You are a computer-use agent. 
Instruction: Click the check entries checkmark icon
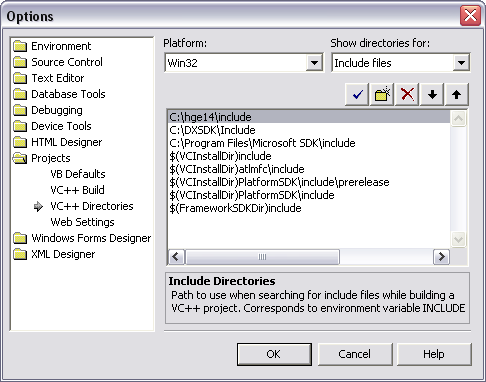[357, 95]
